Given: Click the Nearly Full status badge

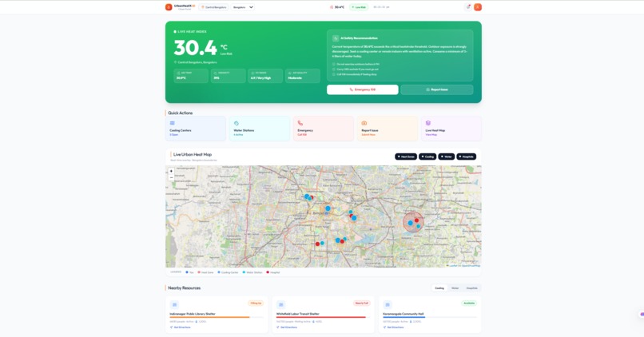Looking at the screenshot, I should click(x=362, y=303).
